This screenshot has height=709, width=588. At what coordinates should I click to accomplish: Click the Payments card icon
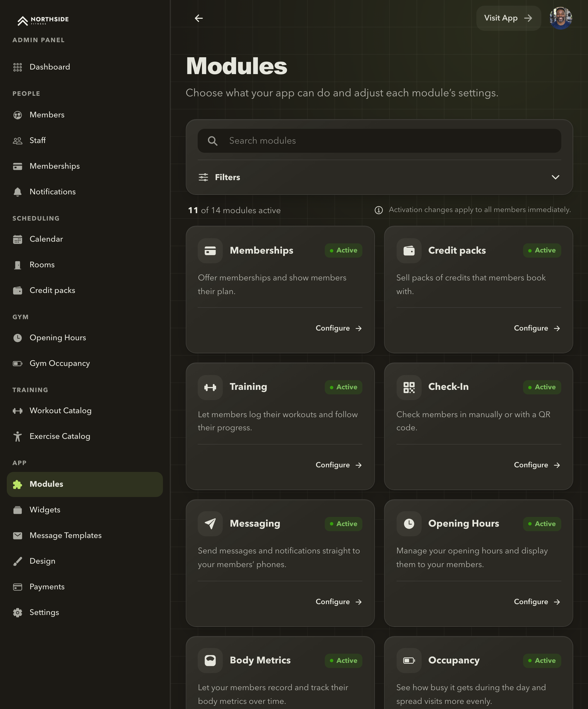(18, 587)
